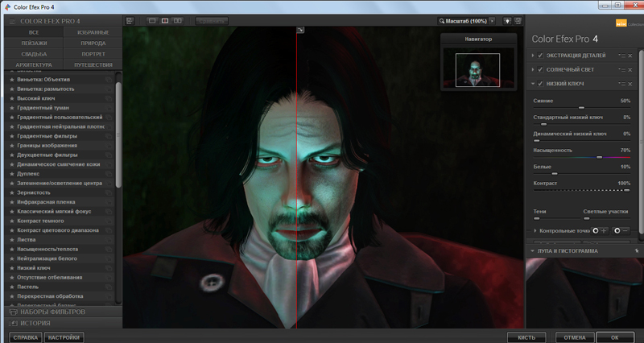Toggle the lightbulb background color icon
644x343 pixels.
(507, 21)
